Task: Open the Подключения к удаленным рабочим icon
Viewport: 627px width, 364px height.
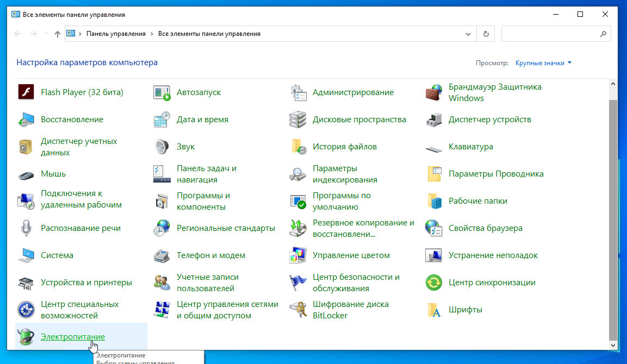Action: (26, 201)
